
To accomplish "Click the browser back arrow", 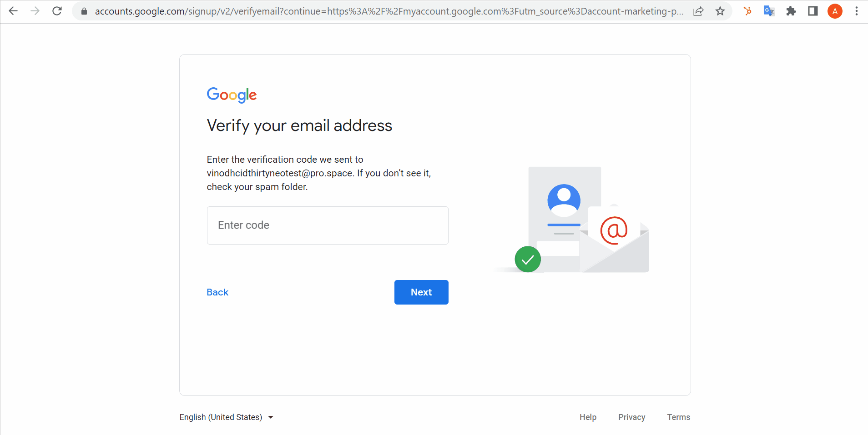I will 13,11.
